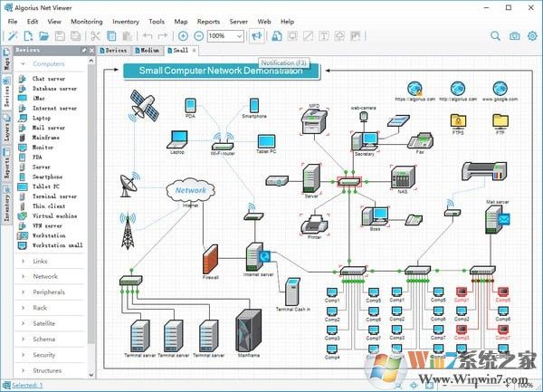Viewport: 543px width, 392px height.
Task: Open the Maps side tab
Action: coord(6,60)
